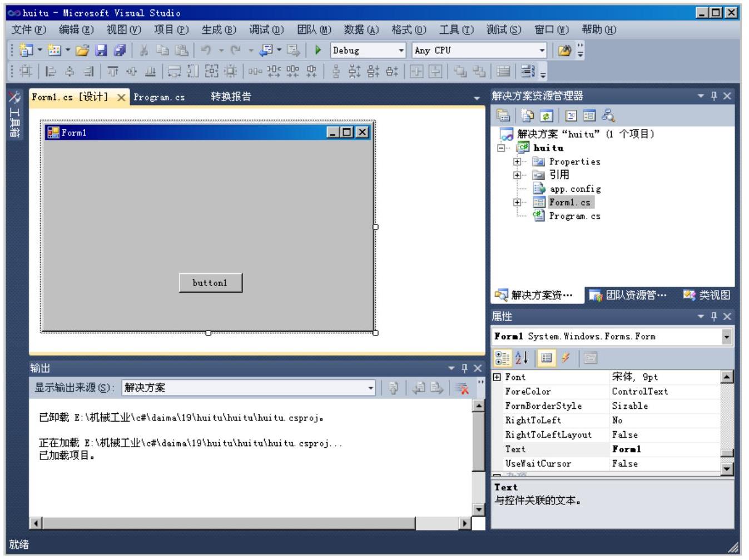Click the Align Lefts layout icon
Image resolution: width=749 pixels, height=560 pixels.
51,71
